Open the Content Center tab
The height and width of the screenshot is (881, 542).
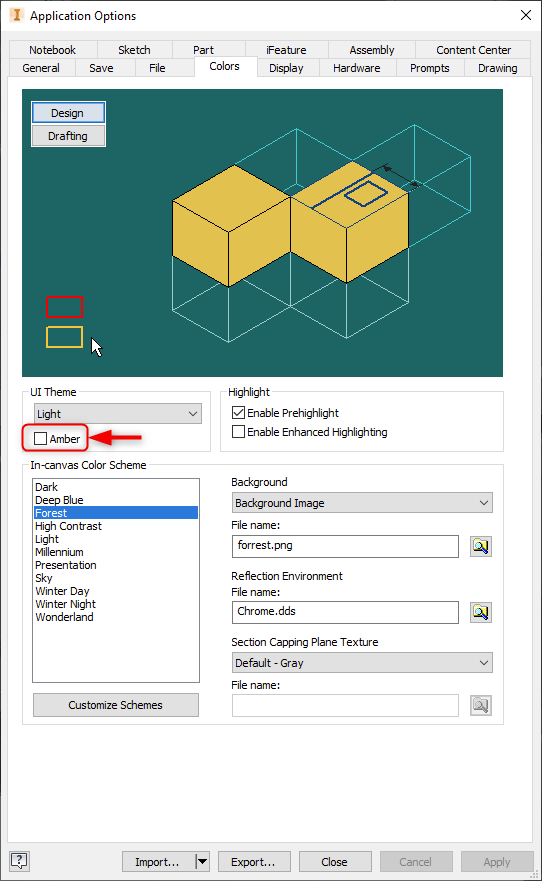point(473,50)
